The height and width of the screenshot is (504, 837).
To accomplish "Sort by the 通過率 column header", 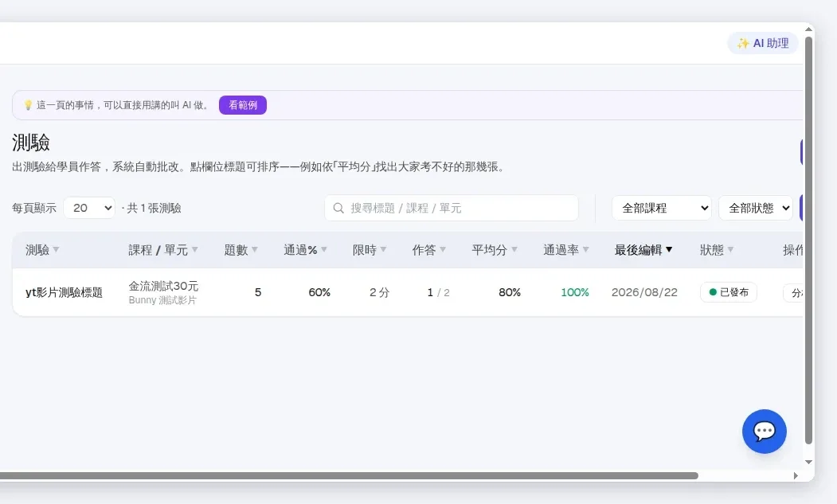I will click(565, 250).
